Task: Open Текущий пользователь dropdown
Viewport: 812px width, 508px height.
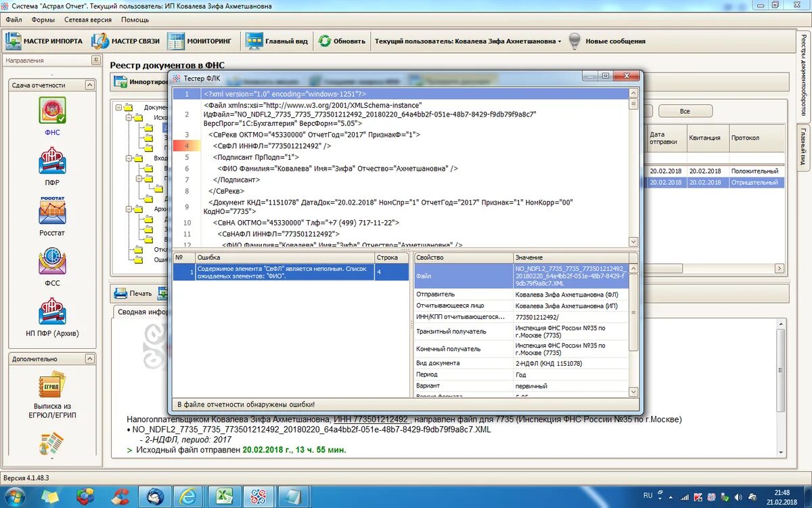Action: click(x=468, y=41)
